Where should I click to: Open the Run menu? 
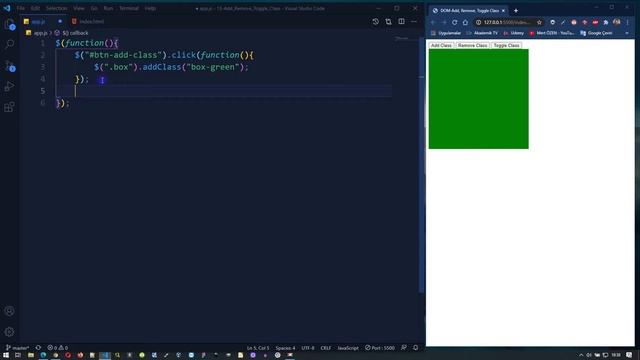click(108, 8)
